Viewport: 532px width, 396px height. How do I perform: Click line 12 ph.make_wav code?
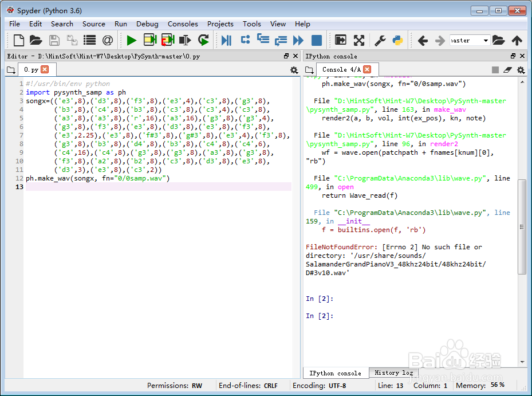click(98, 178)
